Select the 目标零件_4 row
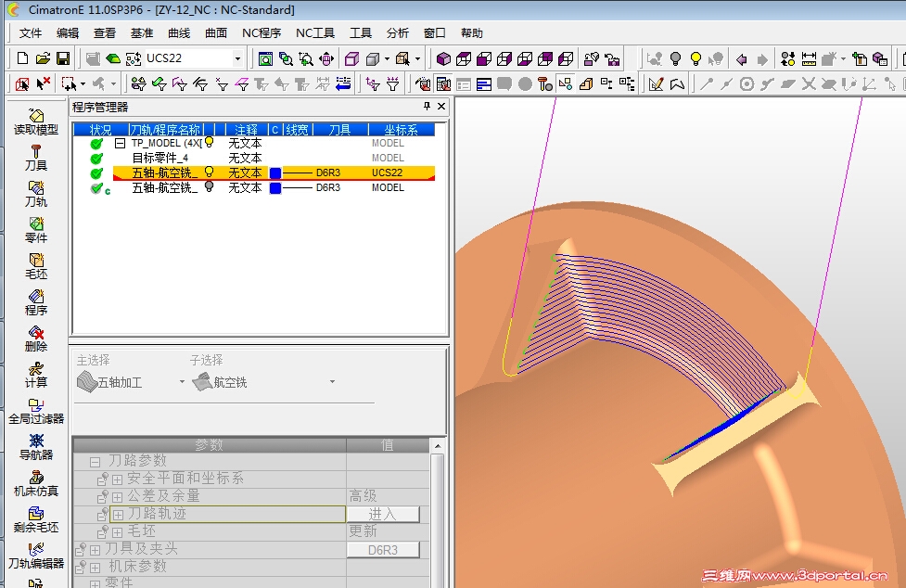 pos(254,158)
